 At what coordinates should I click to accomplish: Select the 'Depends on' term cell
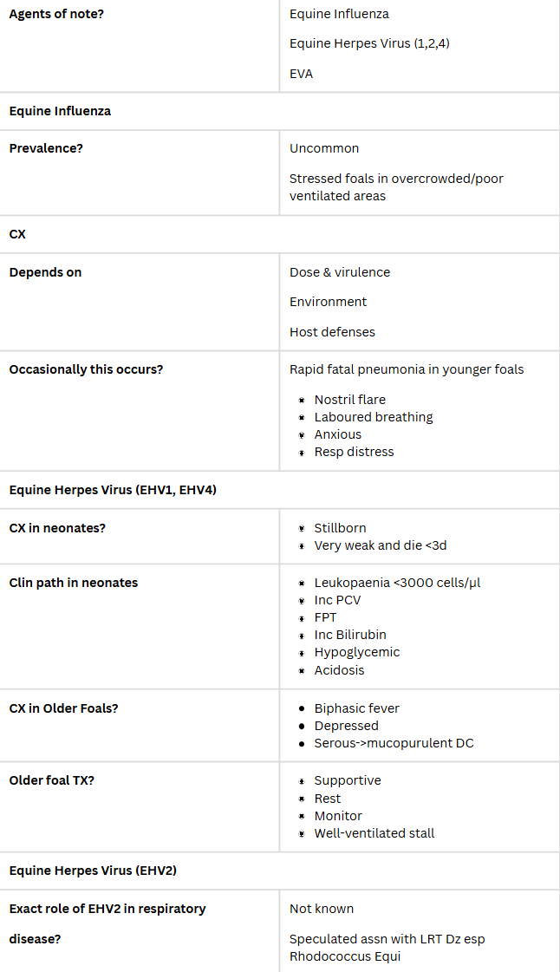pyautogui.click(x=45, y=272)
